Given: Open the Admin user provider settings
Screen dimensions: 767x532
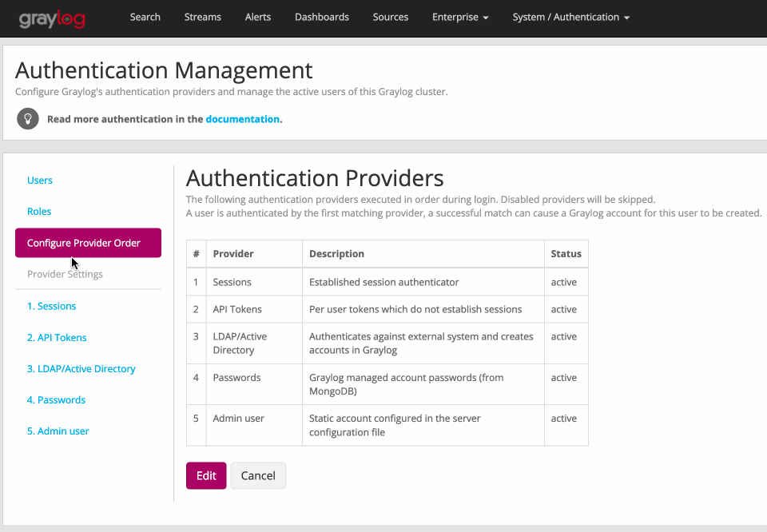Looking at the screenshot, I should click(x=58, y=431).
